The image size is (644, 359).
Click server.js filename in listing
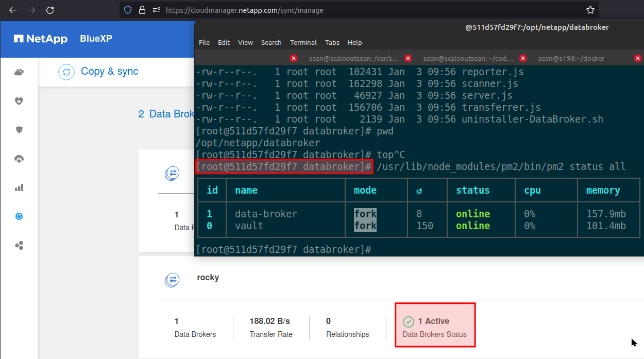point(487,95)
